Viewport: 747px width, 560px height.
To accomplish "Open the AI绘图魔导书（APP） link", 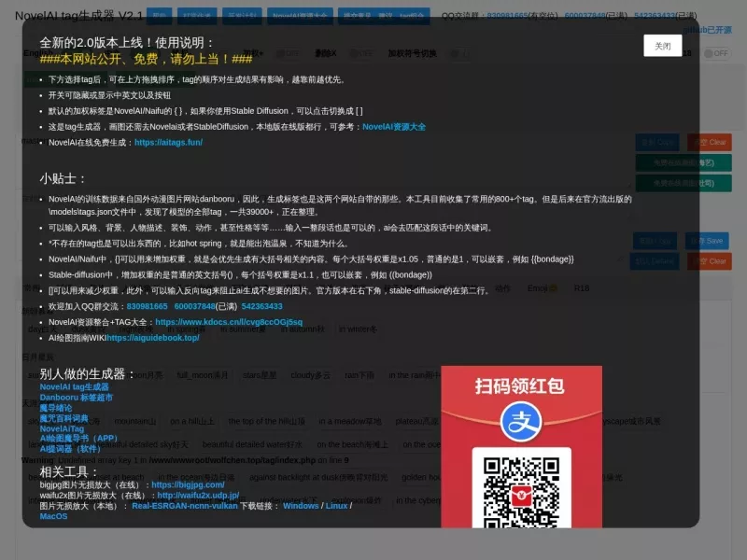I will (x=78, y=438).
